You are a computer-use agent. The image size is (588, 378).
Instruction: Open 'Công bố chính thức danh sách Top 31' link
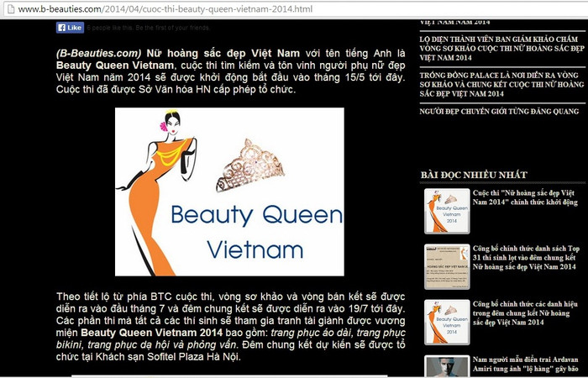pos(526,258)
